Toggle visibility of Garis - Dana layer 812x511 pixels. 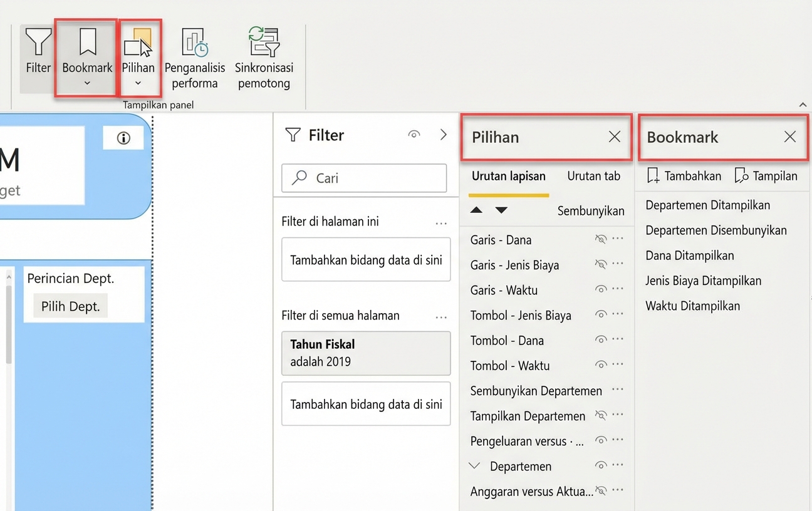(x=601, y=239)
